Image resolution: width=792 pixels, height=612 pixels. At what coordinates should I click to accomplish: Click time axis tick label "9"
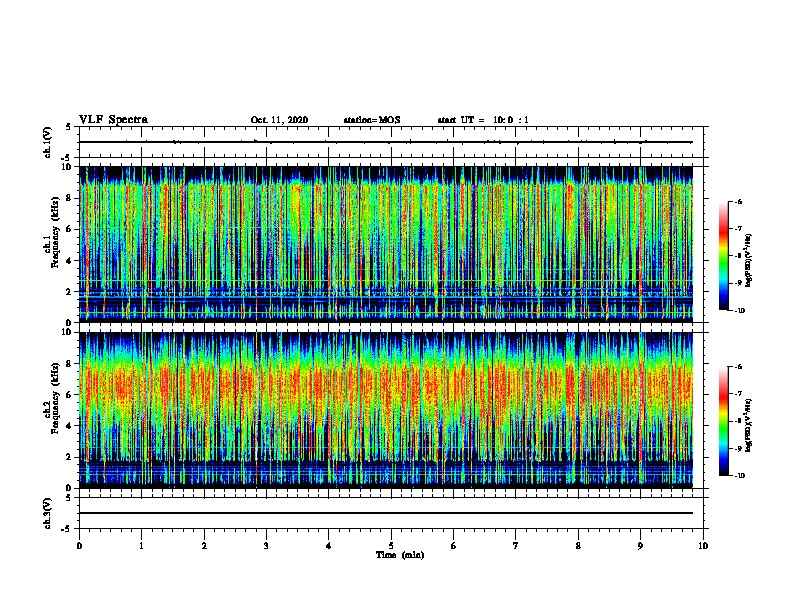[640, 545]
